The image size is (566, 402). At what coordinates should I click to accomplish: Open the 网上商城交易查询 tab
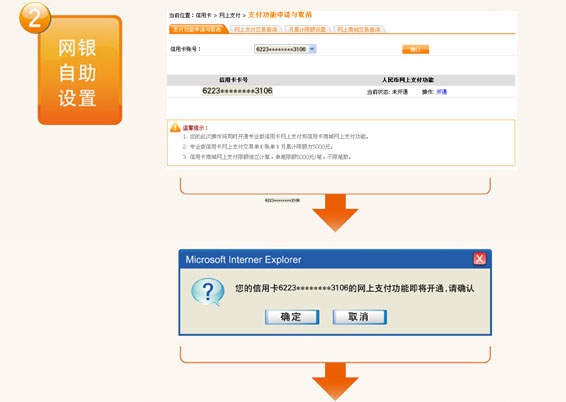(x=359, y=29)
